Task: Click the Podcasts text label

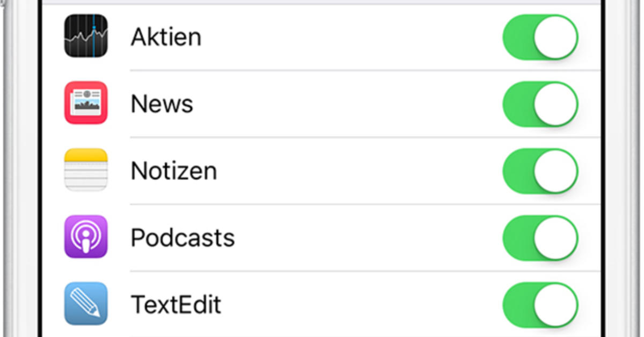Action: (183, 238)
